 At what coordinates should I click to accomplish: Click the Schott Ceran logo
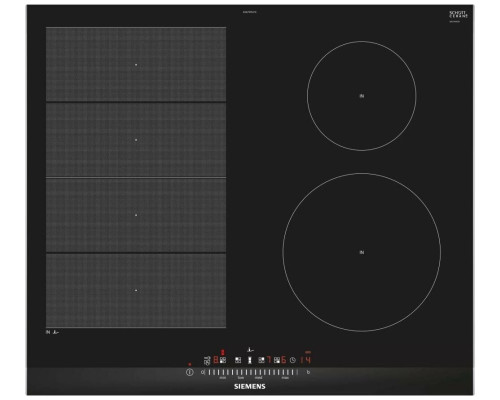(x=459, y=15)
